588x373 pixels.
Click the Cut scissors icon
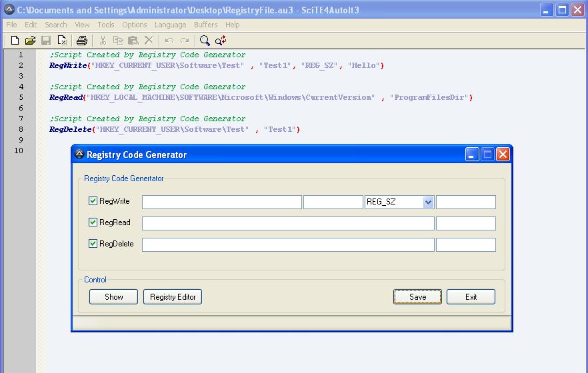pos(103,41)
